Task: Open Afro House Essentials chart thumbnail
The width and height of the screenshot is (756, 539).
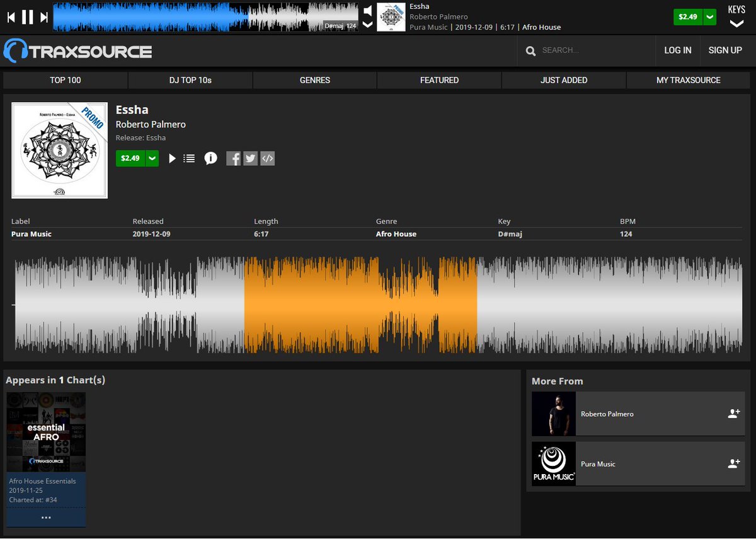Action: (x=46, y=432)
